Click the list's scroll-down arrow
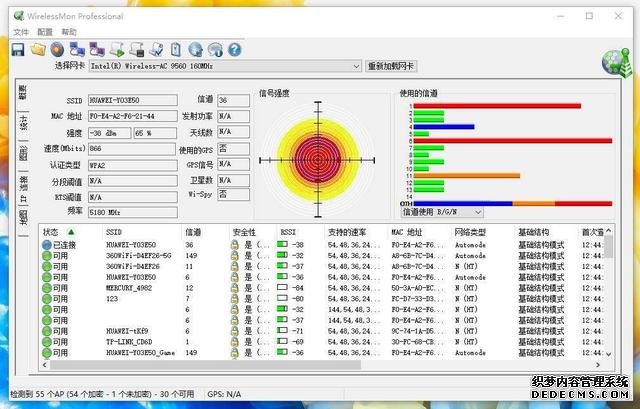Image resolution: width=640 pixels, height=409 pixels. coord(609,354)
